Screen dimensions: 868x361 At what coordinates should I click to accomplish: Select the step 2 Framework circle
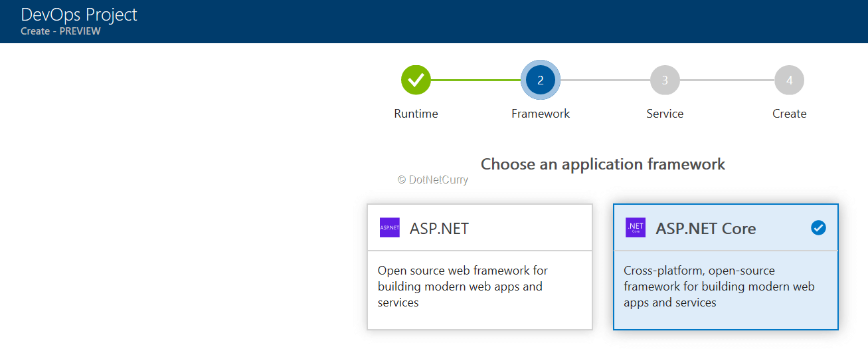(541, 80)
